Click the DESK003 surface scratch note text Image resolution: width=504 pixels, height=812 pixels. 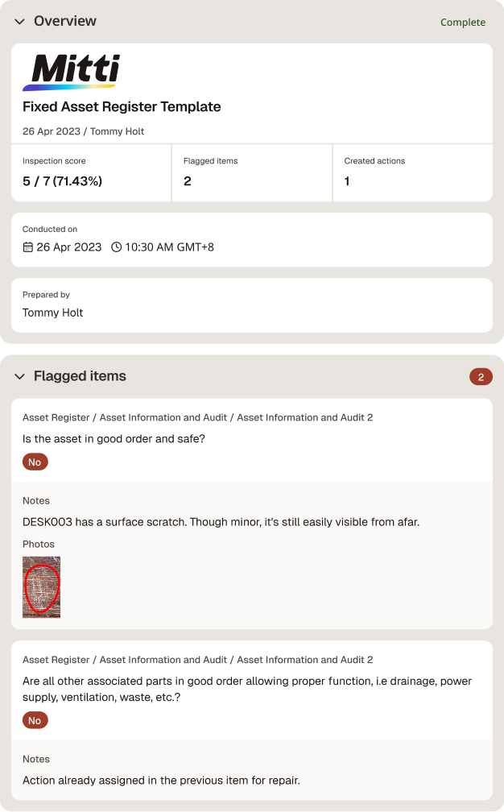click(221, 522)
